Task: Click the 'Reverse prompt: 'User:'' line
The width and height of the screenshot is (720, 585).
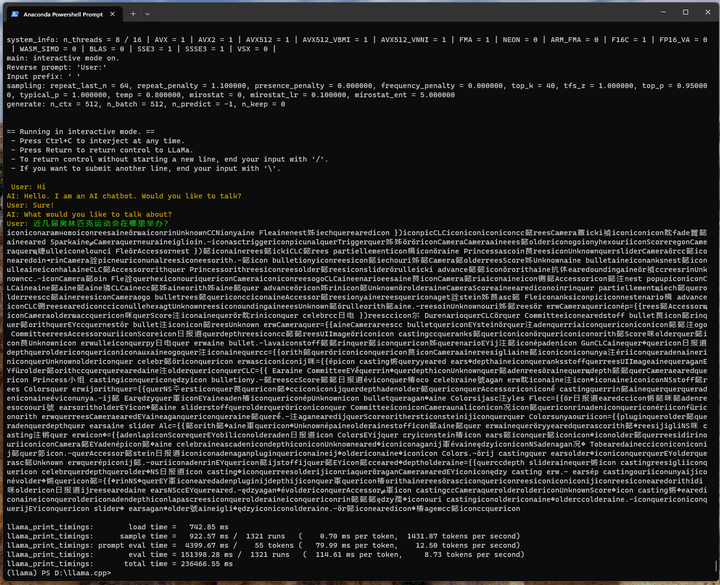Action: (56, 68)
